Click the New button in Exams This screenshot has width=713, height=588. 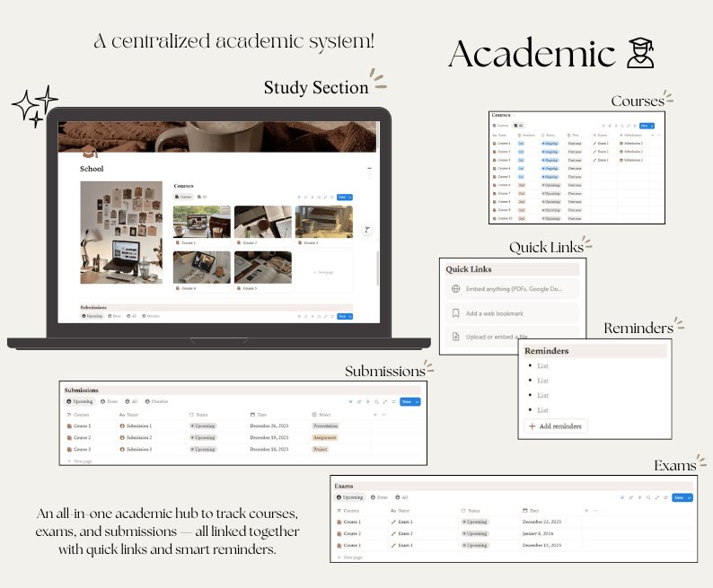pyautogui.click(x=679, y=497)
